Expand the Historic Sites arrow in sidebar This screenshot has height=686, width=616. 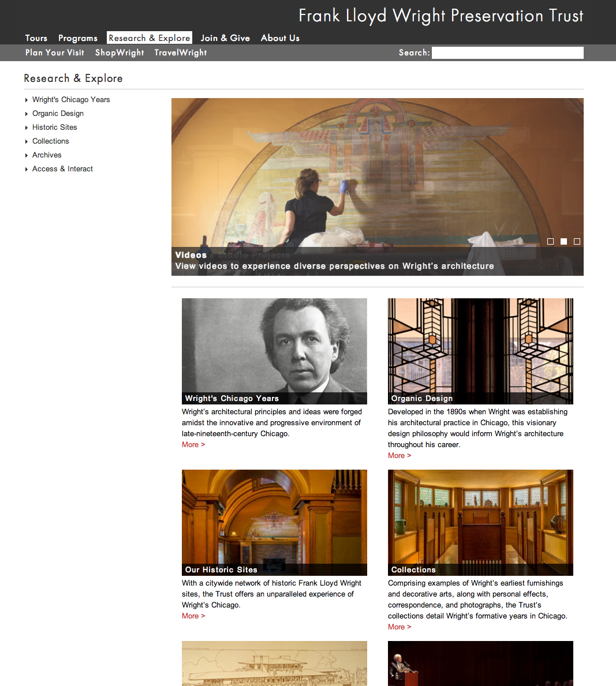point(27,128)
